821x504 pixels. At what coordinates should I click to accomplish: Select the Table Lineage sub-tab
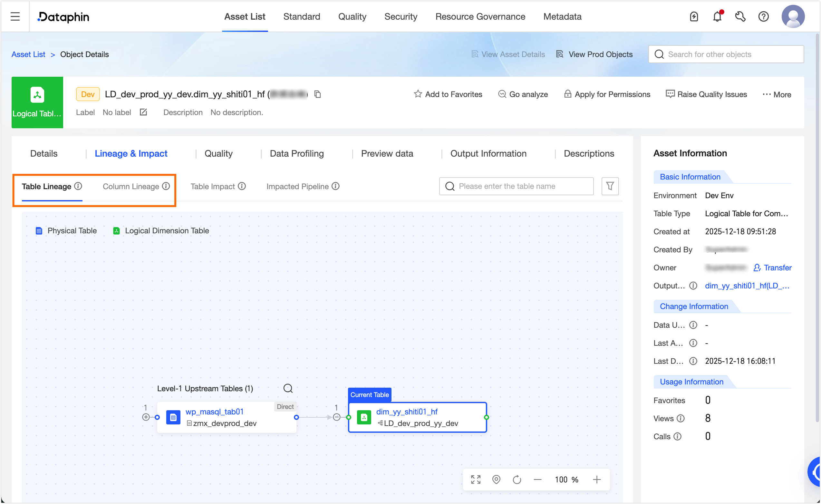(46, 186)
